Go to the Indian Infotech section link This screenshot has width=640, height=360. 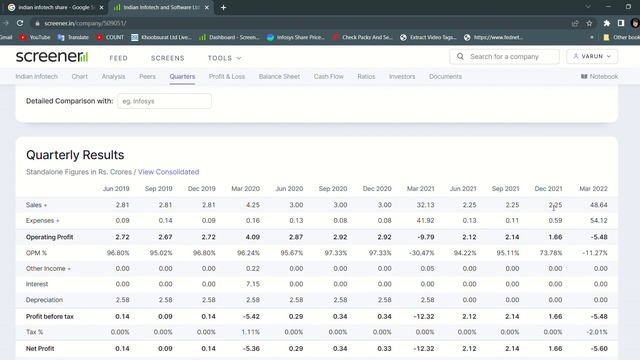click(x=36, y=76)
